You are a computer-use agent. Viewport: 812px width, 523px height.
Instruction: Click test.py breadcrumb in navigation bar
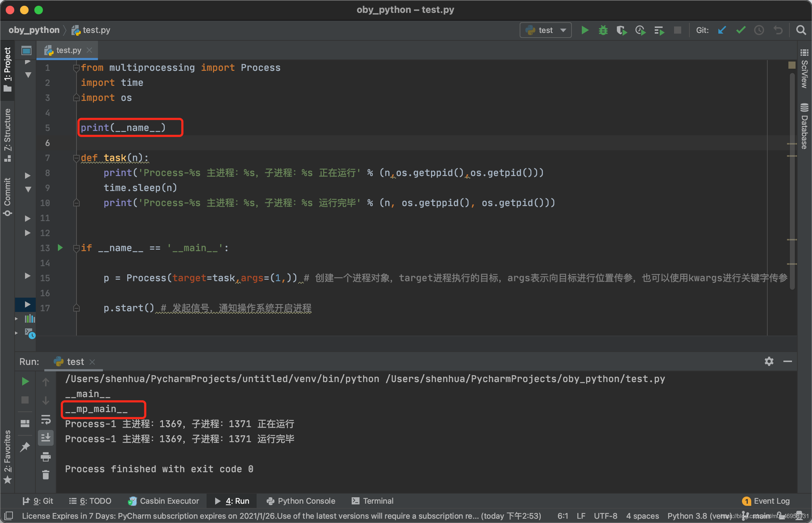[x=91, y=30]
